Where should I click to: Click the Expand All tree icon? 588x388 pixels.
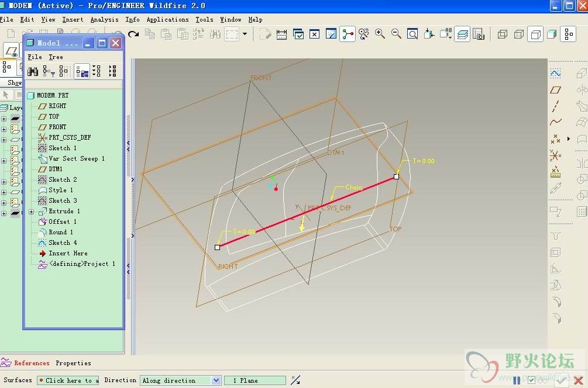[x=97, y=71]
